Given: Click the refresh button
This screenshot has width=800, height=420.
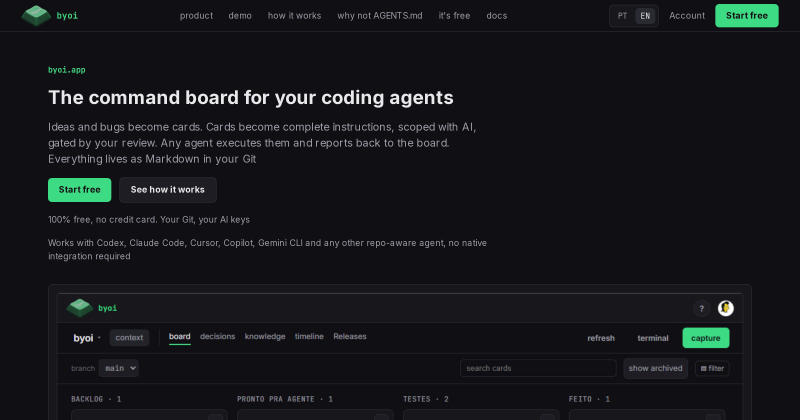Looking at the screenshot, I should pos(601,338).
